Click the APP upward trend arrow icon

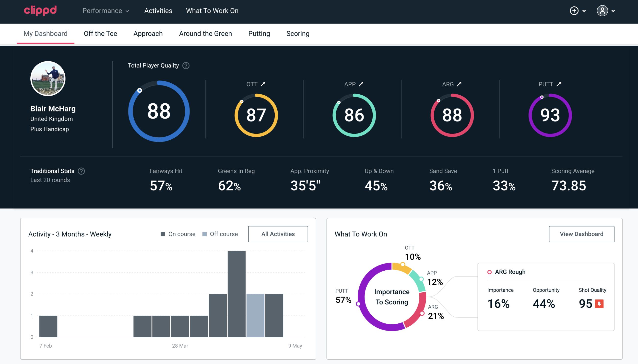(x=362, y=84)
